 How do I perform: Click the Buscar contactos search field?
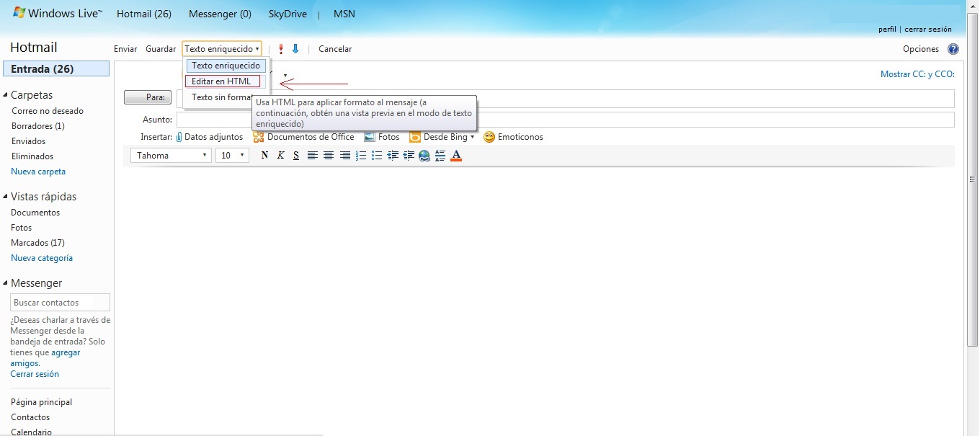(60, 303)
